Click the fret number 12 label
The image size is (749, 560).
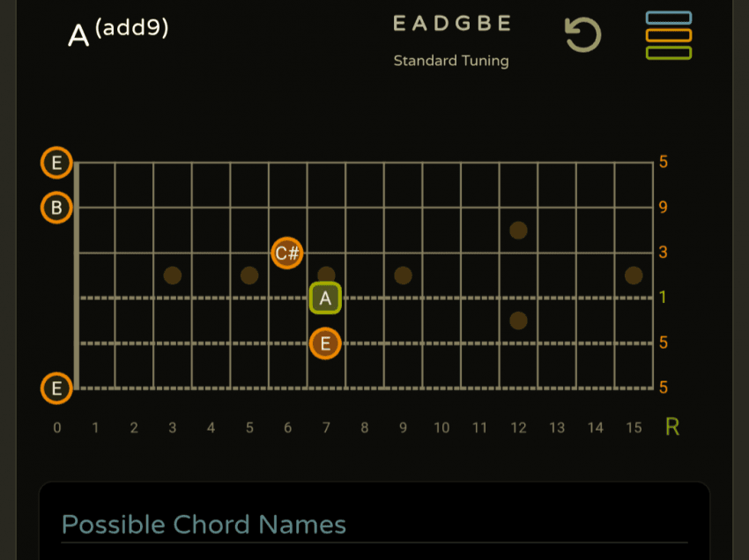tap(518, 428)
